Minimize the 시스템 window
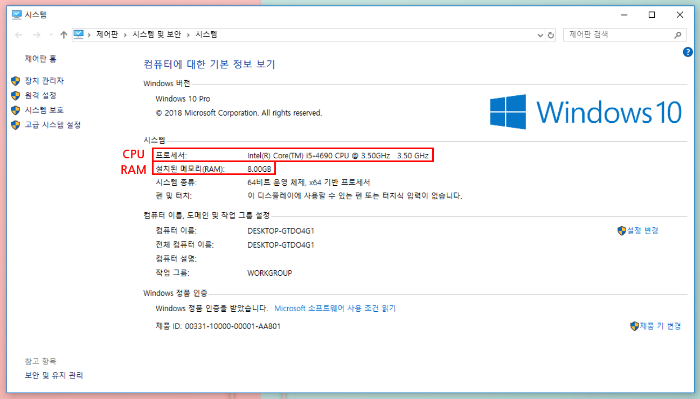700x399 pixels. (x=624, y=15)
